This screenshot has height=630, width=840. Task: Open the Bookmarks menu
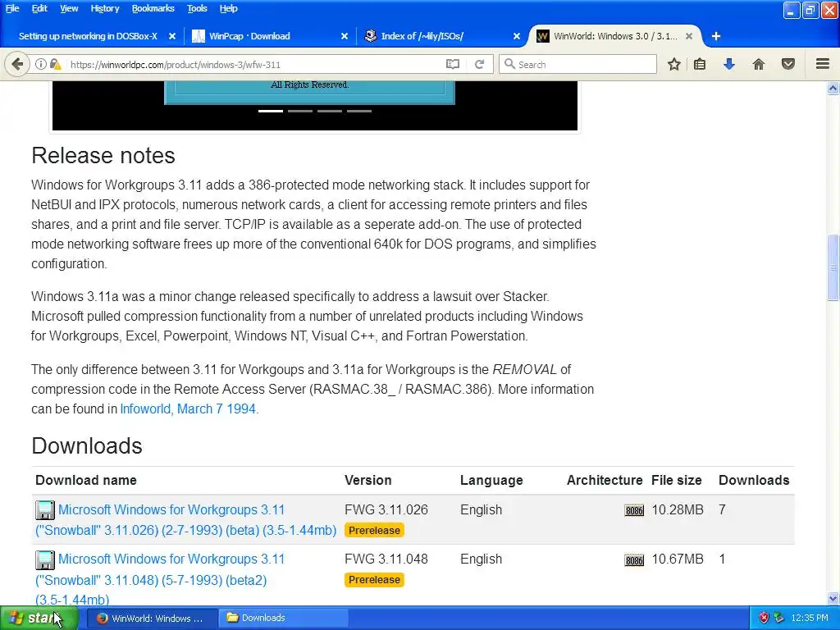pos(153,8)
